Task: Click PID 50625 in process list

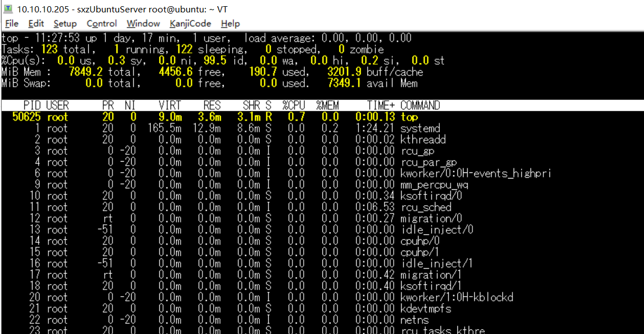Action: [26, 117]
